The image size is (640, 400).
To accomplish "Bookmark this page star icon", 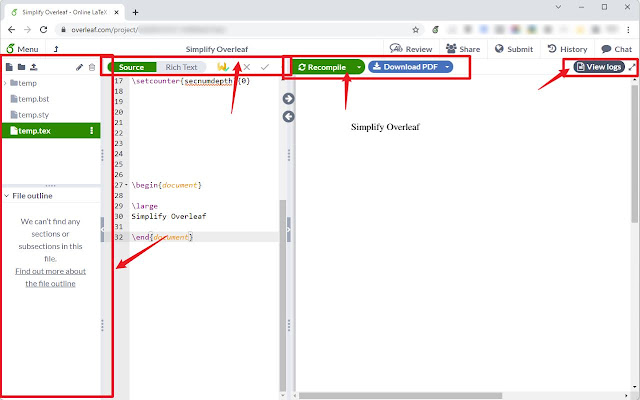I will click(x=416, y=29).
